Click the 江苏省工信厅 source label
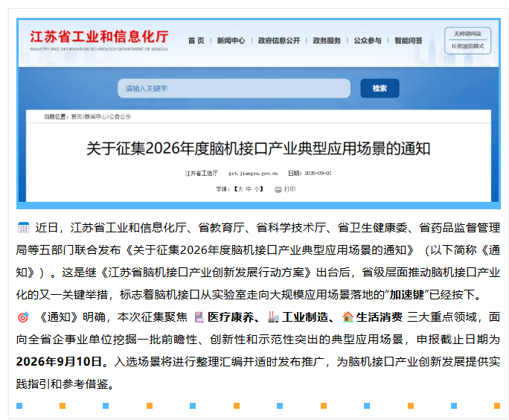Screen dimensions: 509x420 (x=201, y=174)
